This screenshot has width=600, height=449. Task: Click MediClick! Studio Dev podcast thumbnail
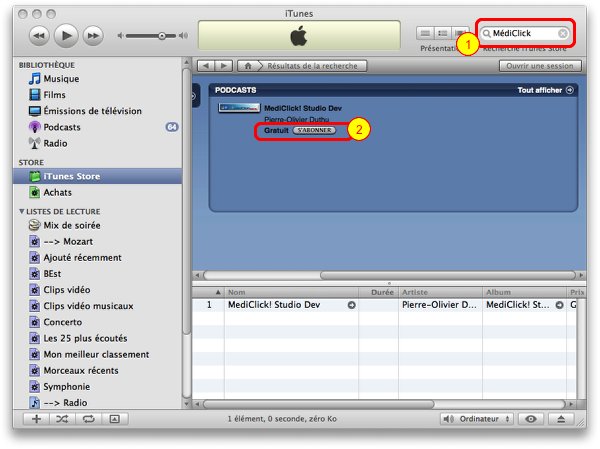[x=239, y=108]
